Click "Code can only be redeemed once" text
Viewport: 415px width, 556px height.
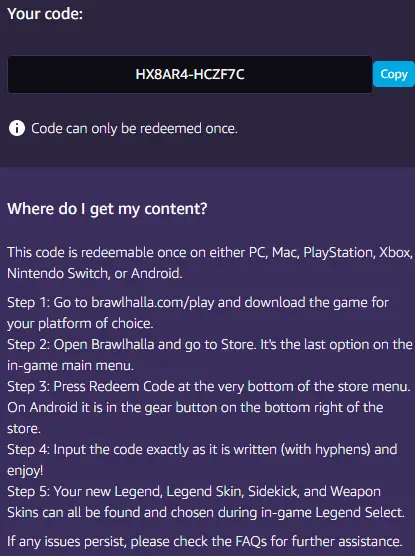tap(134, 128)
